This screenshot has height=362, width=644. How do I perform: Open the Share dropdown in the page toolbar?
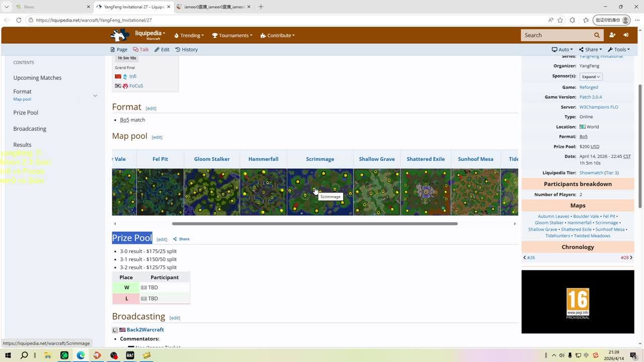coord(591,49)
